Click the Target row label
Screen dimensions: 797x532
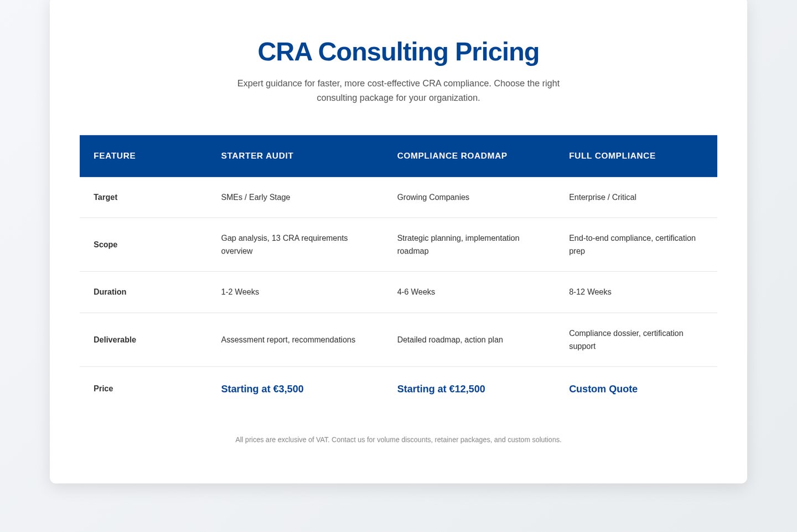click(x=105, y=198)
